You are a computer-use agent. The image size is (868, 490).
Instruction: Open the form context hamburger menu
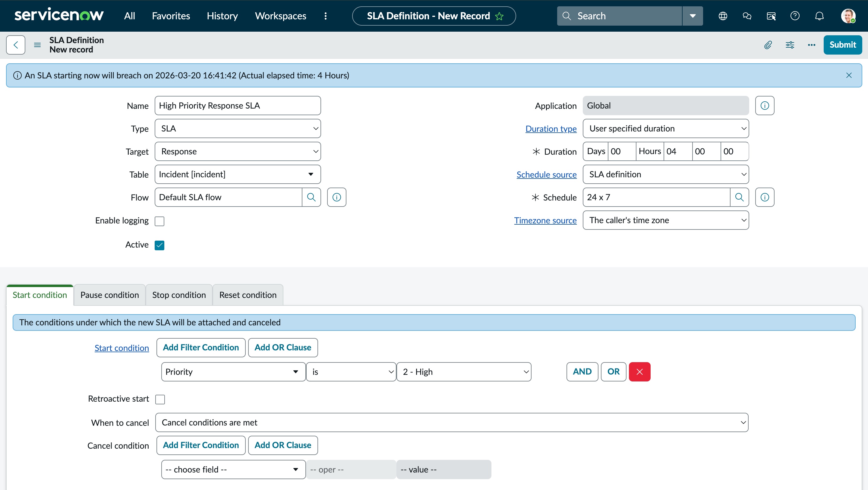[x=37, y=45]
